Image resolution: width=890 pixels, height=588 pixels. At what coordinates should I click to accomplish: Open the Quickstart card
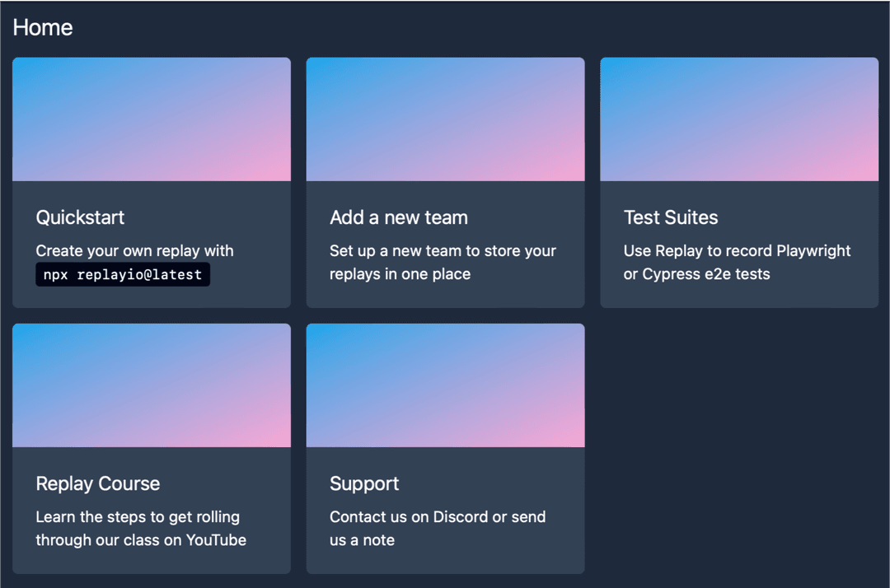tap(152, 183)
